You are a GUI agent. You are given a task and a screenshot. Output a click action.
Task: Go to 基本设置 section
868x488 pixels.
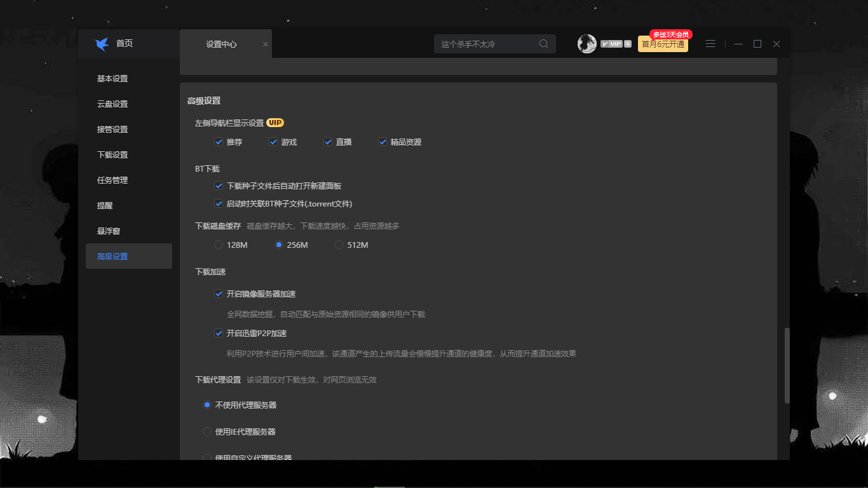112,78
